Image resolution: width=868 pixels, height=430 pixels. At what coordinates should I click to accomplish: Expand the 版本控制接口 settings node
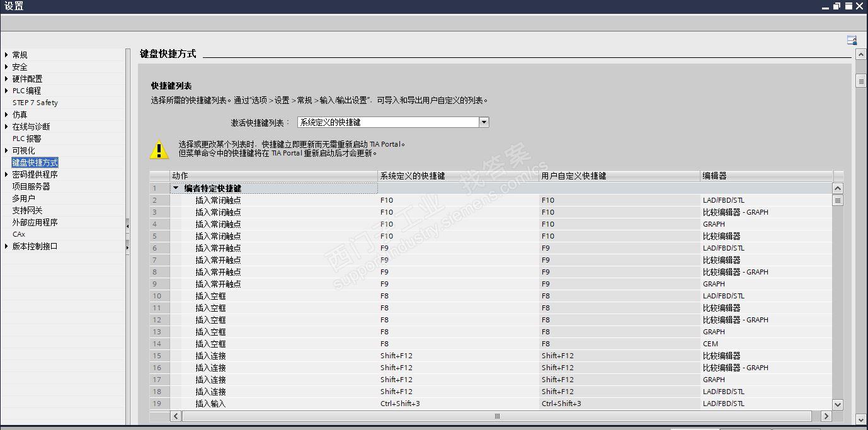pos(7,246)
